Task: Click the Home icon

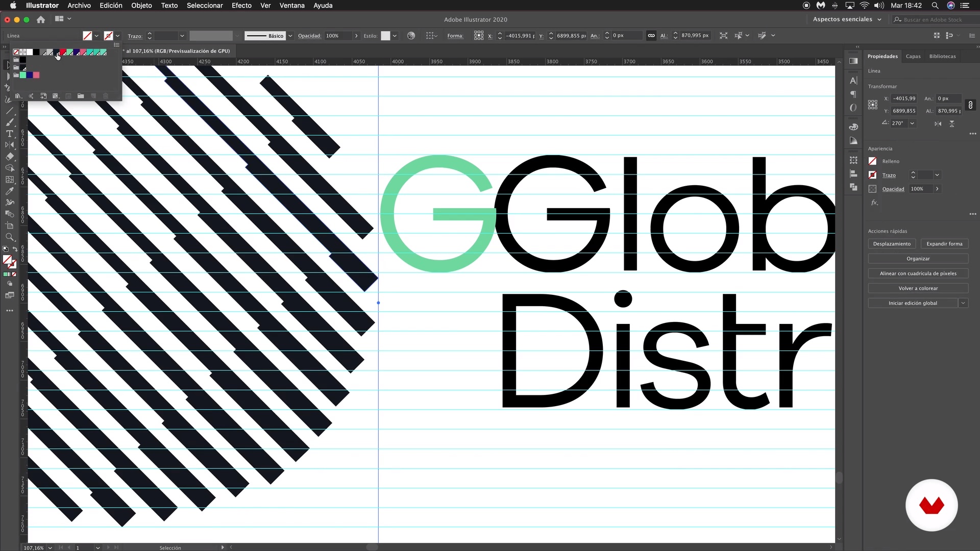Action: [41, 19]
